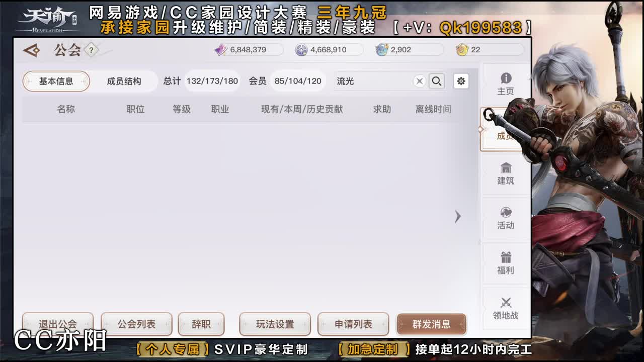Click the 群发消息 button
644x362 pixels.
431,324
